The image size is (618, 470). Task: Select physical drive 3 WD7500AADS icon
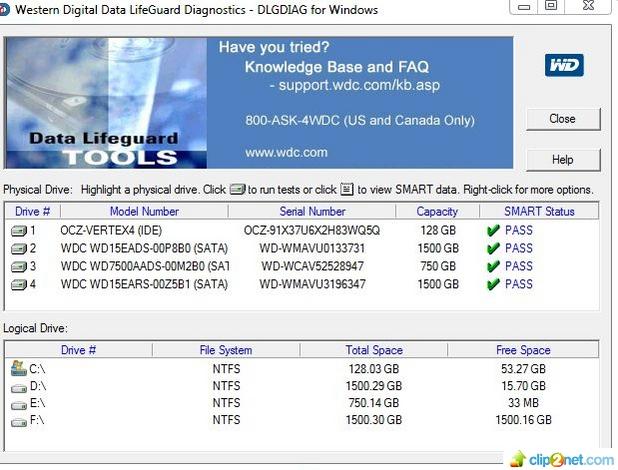(x=19, y=267)
